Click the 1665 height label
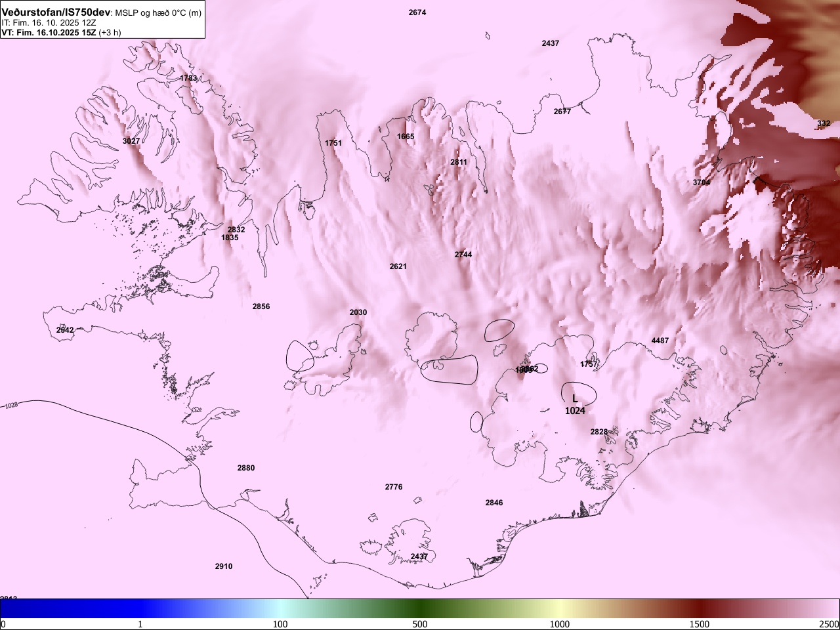 point(406,136)
